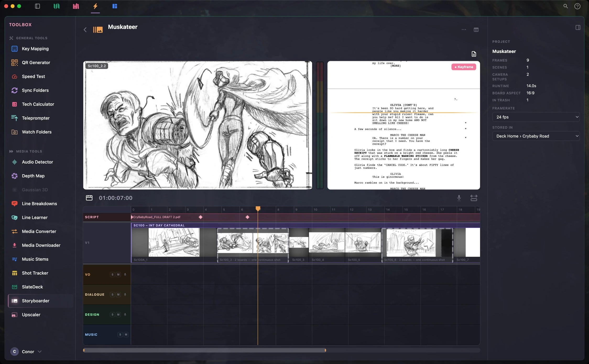Switch to the green top bar tab

coord(57,6)
